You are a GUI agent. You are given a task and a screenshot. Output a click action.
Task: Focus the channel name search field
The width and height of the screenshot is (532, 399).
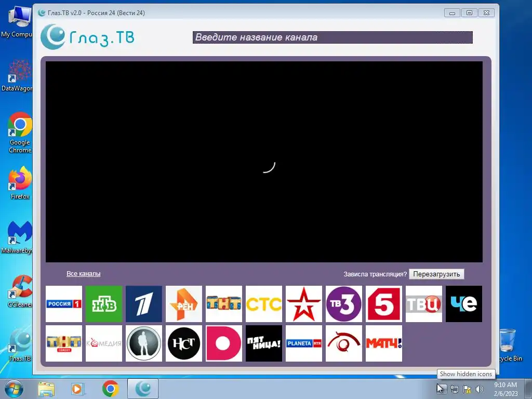332,37
